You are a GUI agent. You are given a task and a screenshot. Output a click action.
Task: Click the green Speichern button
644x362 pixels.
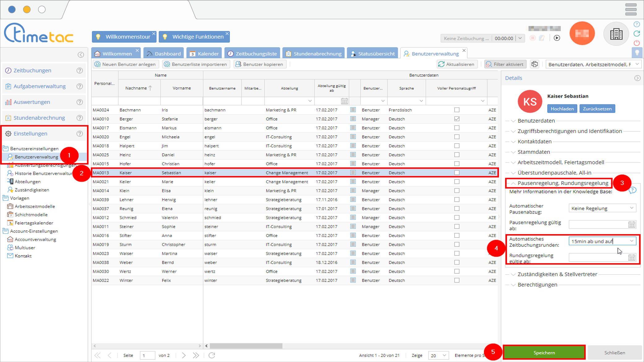(x=544, y=352)
